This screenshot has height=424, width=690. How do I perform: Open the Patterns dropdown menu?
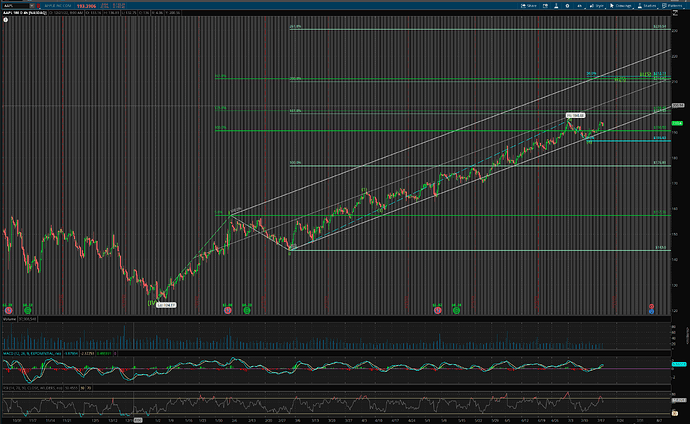[x=672, y=6]
